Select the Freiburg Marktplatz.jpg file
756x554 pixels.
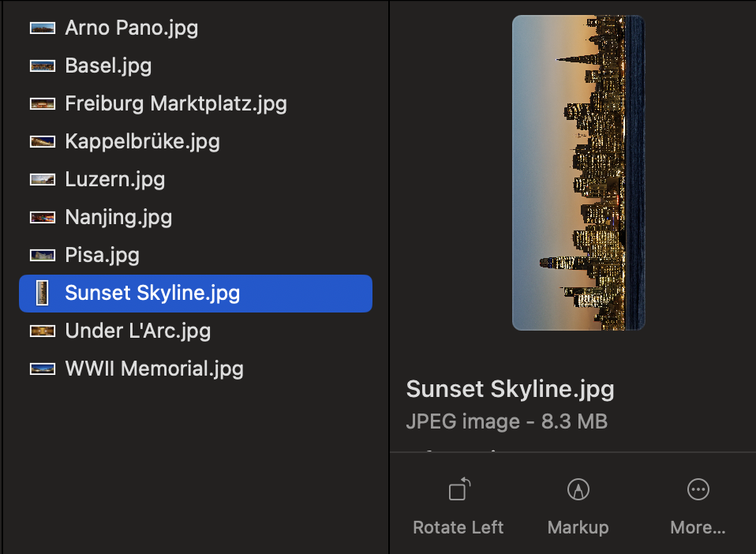click(175, 104)
